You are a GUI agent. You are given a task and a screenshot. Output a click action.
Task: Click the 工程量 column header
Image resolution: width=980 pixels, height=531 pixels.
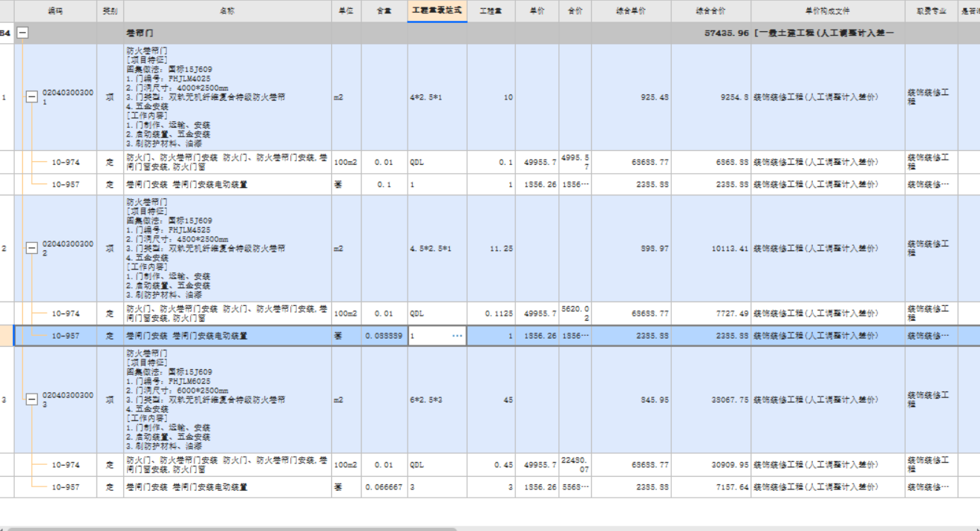(x=491, y=11)
